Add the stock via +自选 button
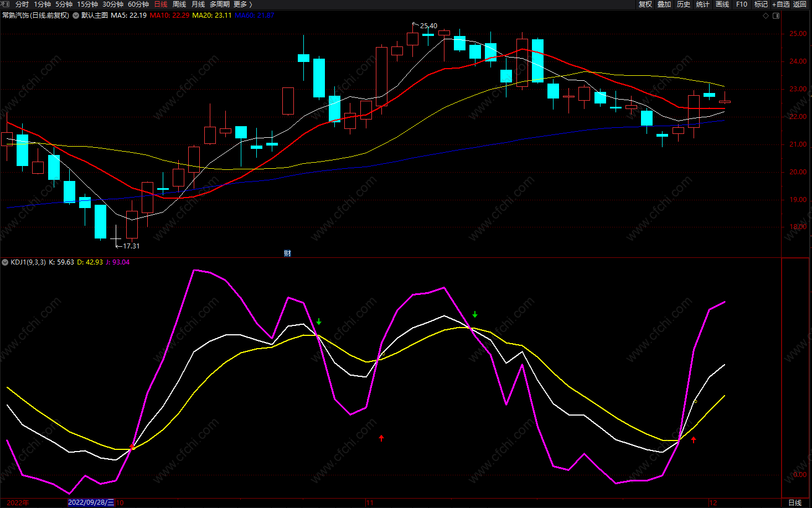Screen dimensions: 812x508 click(x=781, y=4)
